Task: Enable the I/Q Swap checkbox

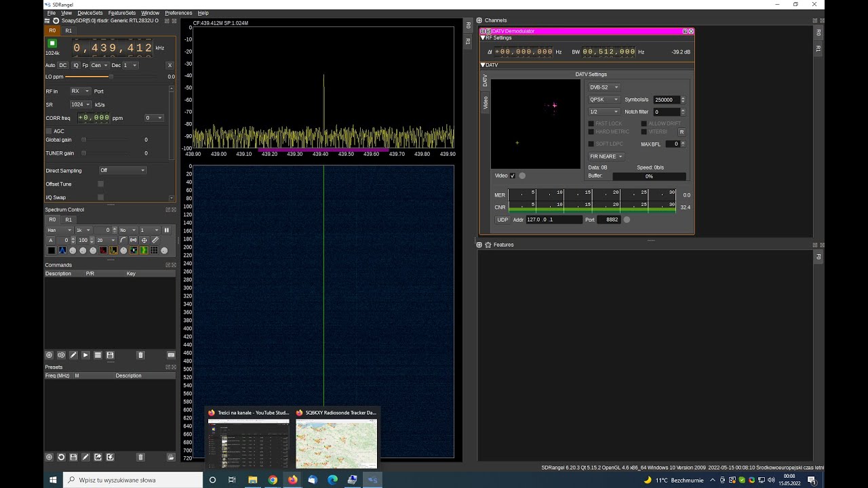Action: [100, 197]
